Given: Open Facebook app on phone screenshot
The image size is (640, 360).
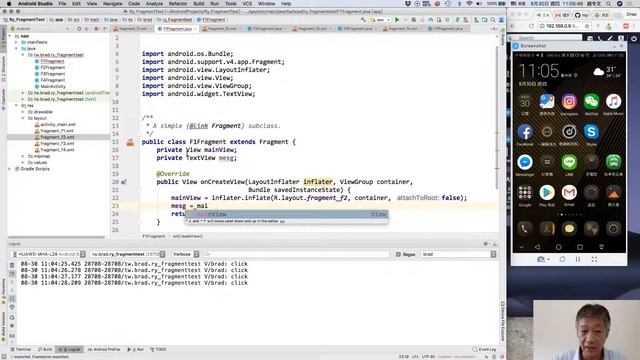Looking at the screenshot, I should pyautogui.click(x=525, y=132).
